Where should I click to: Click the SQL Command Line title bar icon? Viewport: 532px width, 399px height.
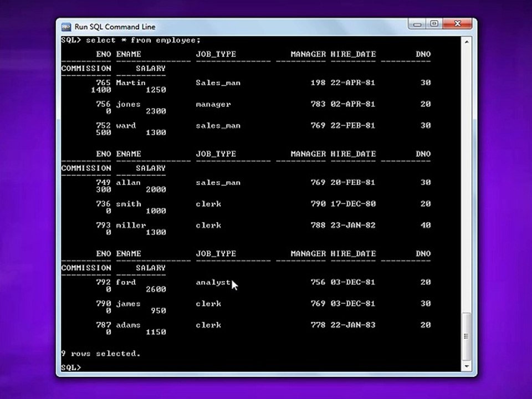point(66,27)
